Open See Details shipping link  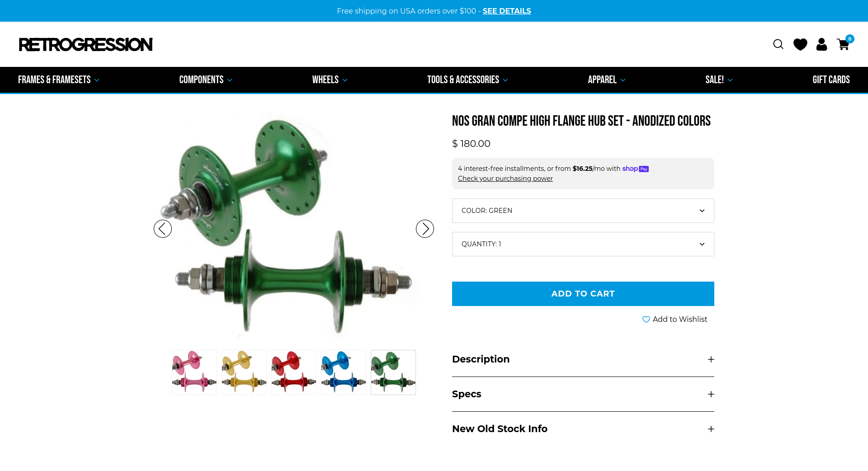(507, 11)
